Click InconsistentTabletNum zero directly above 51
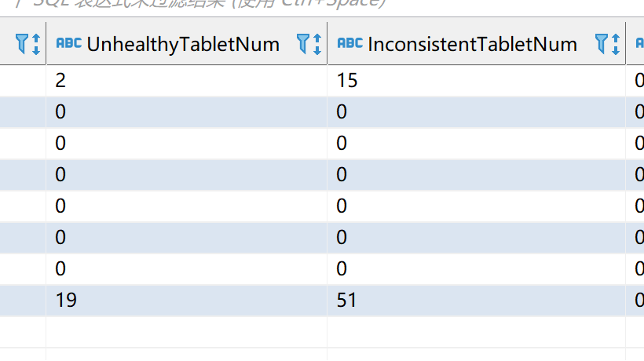The height and width of the screenshot is (361, 644). [x=475, y=268]
